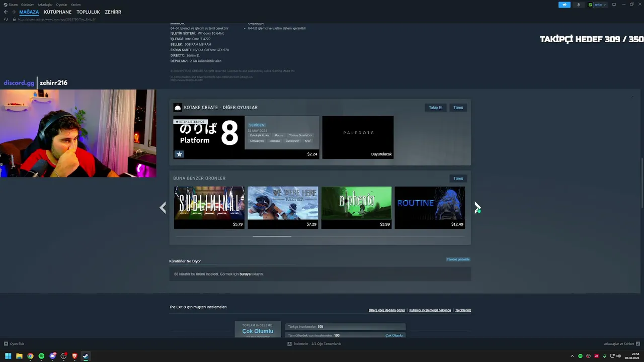Switch Steam to Big Picture mode icon

pyautogui.click(x=614, y=5)
